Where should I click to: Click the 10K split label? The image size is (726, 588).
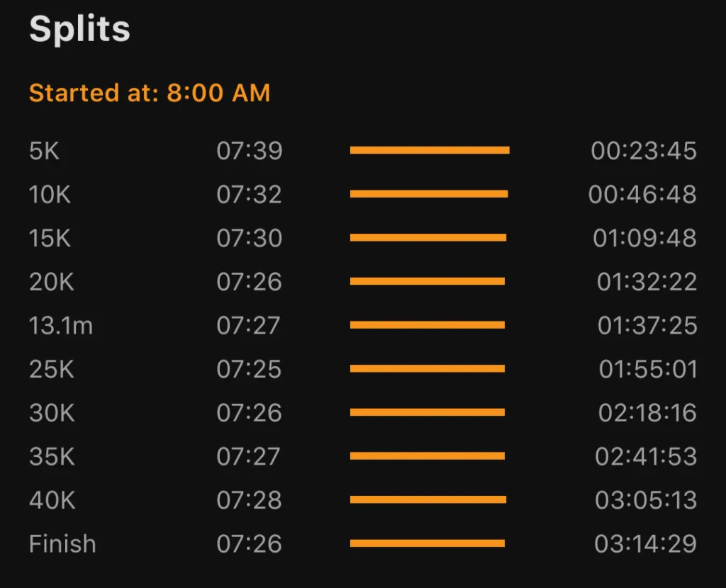point(50,195)
